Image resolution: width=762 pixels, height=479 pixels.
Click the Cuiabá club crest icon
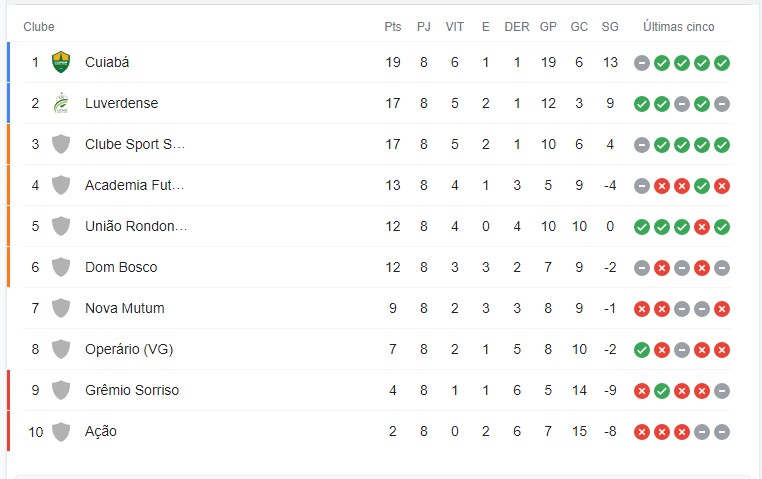coord(61,62)
